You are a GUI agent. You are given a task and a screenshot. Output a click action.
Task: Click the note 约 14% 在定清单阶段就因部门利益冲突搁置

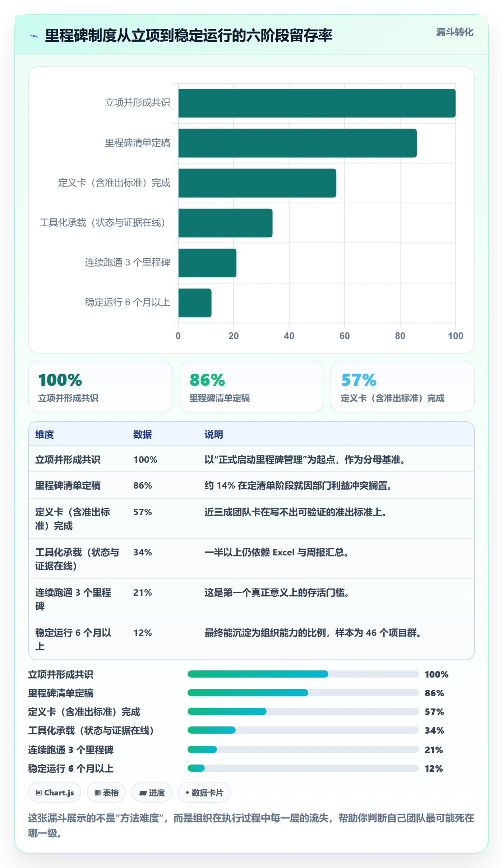(298, 485)
